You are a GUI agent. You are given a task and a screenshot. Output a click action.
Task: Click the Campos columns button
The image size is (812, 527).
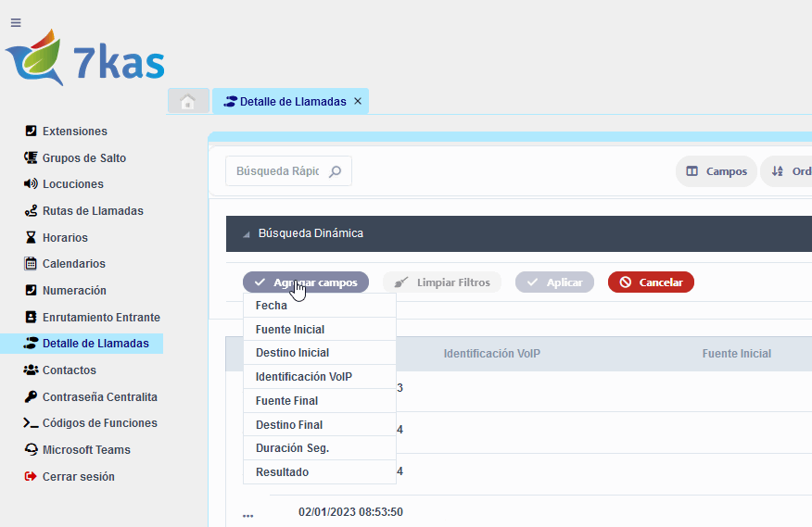pos(717,171)
